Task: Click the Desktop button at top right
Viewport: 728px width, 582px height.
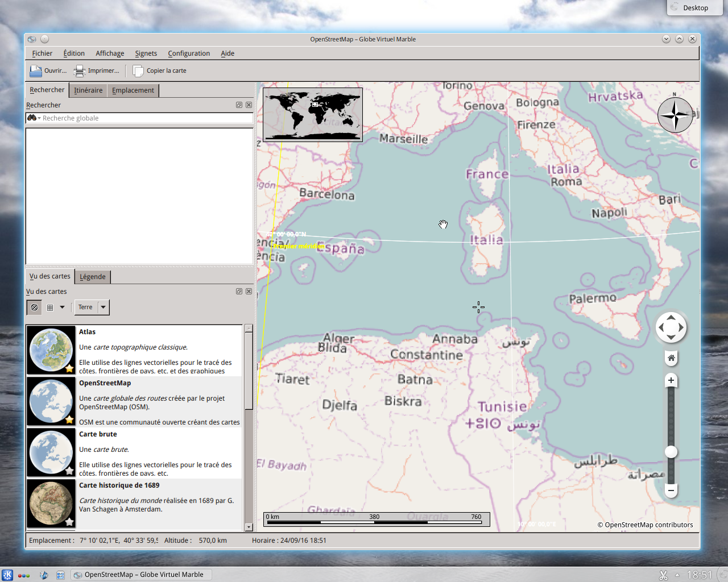Action: point(694,8)
